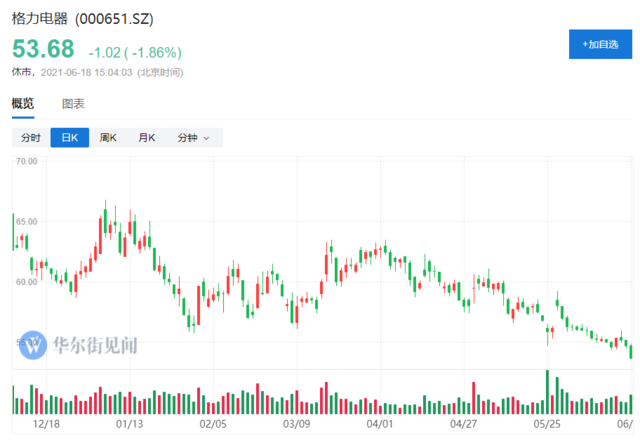Viewport: 640px width, 443px height.
Task: Open the 图表 tab
Action: (x=73, y=103)
